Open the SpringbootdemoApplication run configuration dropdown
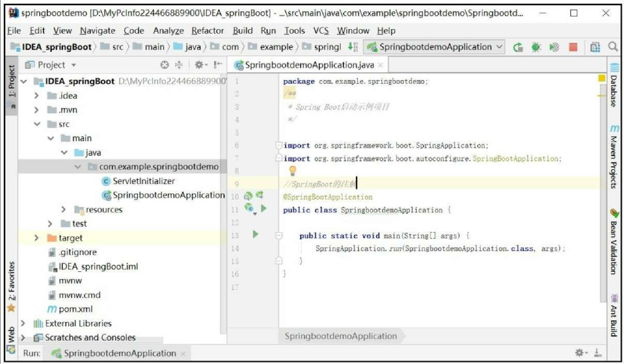This screenshot has height=364, width=624. click(434, 47)
